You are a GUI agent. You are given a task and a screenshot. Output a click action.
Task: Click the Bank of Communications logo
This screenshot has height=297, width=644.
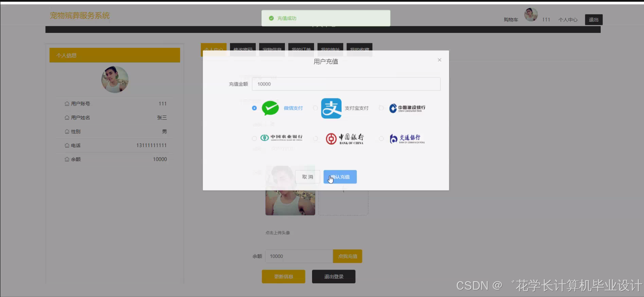point(407,139)
